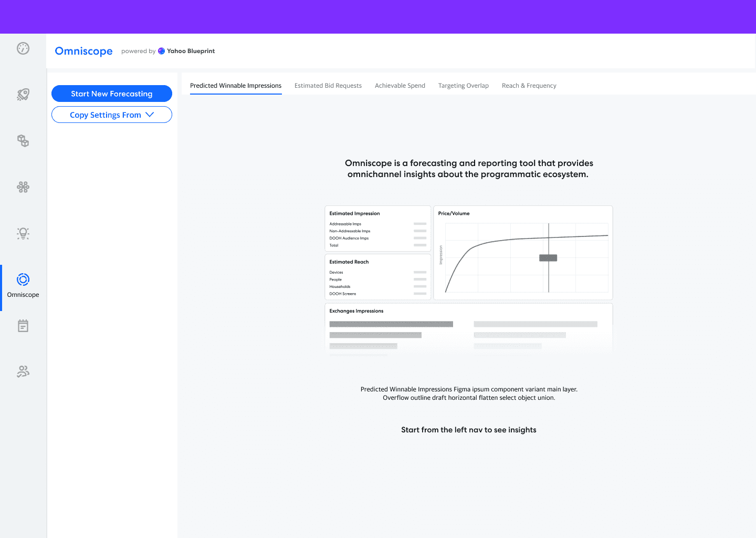Open the people audience icon in sidebar
Screen dimensions: 756x538
[x=23, y=372]
